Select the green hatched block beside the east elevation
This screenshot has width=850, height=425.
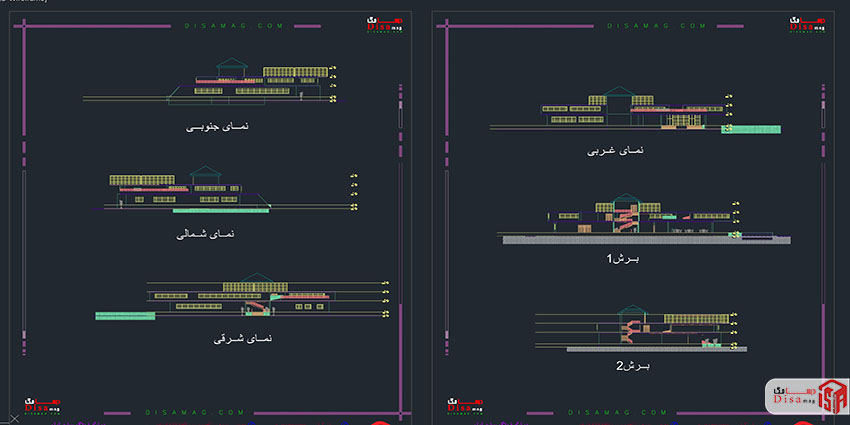pos(125,315)
